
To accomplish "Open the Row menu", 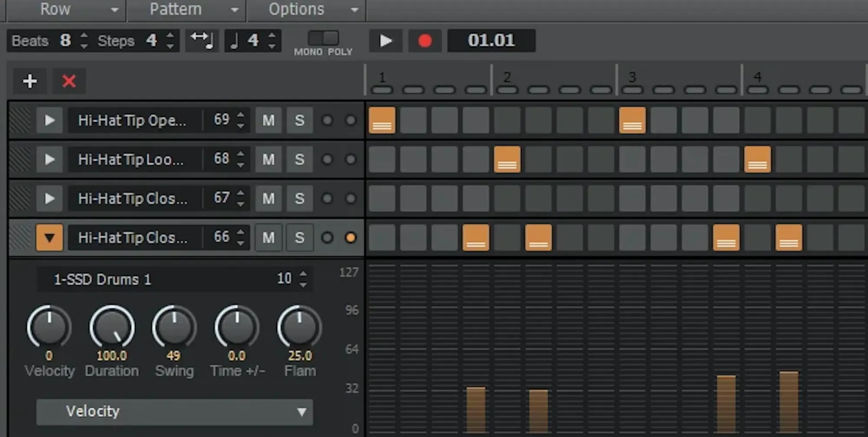I will [65, 10].
